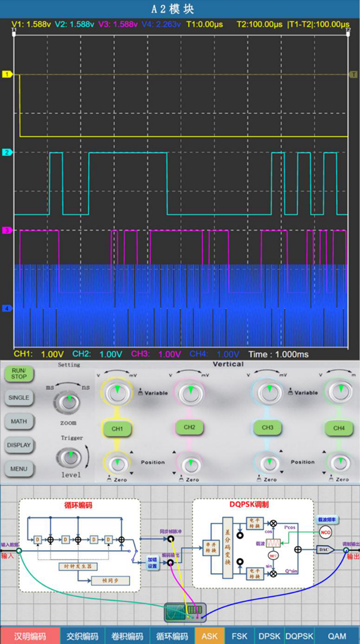Open the DISPLAY options

[18, 445]
